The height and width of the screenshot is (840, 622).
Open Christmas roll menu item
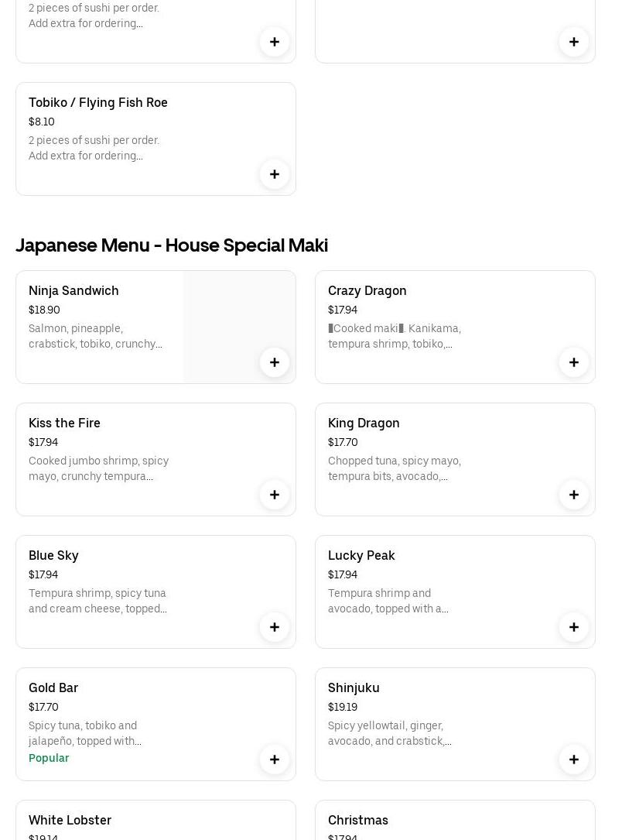click(x=357, y=820)
